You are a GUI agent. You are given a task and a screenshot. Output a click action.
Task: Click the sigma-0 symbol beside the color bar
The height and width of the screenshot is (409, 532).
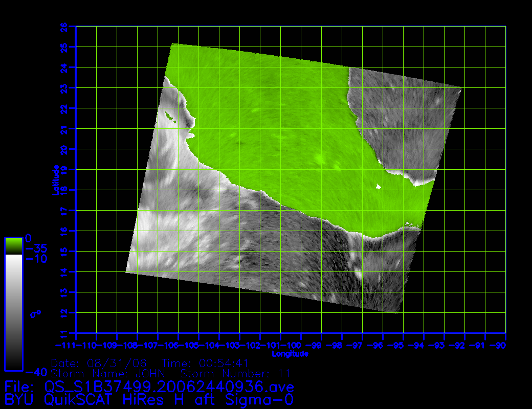pos(36,312)
